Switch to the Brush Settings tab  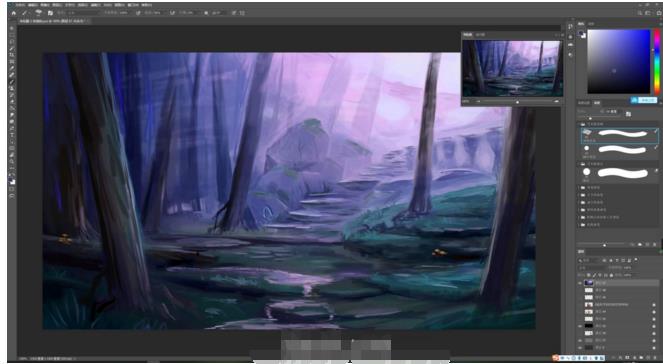584,103
